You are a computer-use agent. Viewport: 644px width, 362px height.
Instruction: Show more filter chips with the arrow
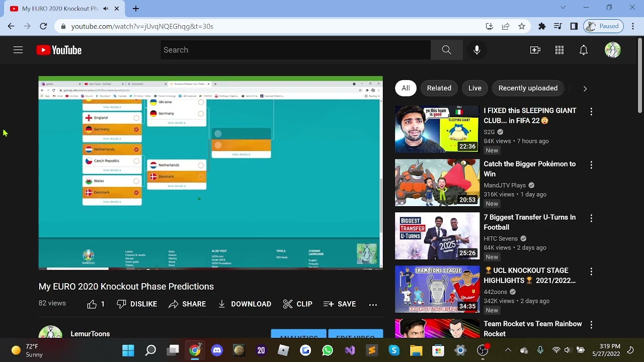point(585,88)
